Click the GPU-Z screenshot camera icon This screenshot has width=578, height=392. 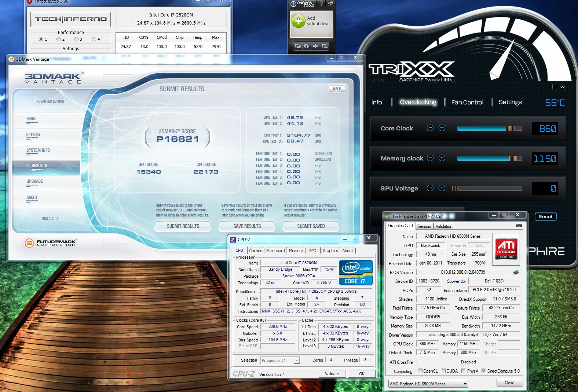519,226
